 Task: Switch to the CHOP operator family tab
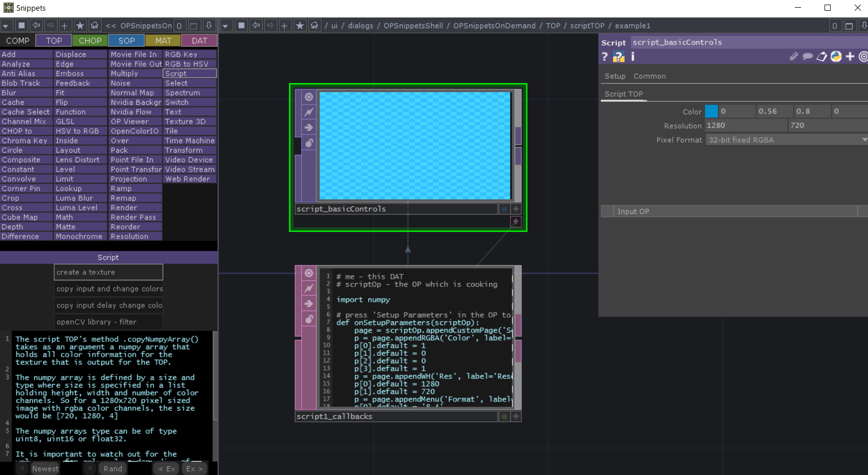coord(90,40)
